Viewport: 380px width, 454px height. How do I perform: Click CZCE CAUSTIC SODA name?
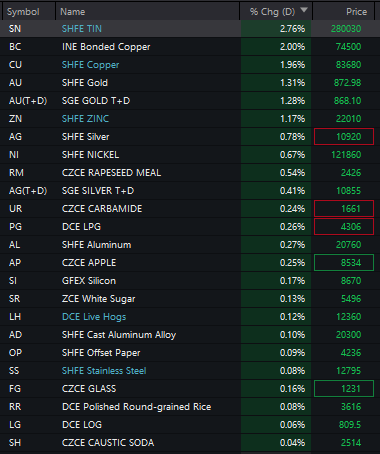pyautogui.click(x=108, y=443)
